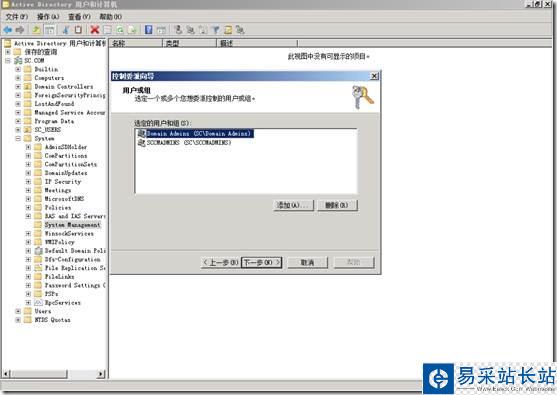Select WinsockServices tree folder
This screenshot has width=557, height=395.
[x=69, y=233]
